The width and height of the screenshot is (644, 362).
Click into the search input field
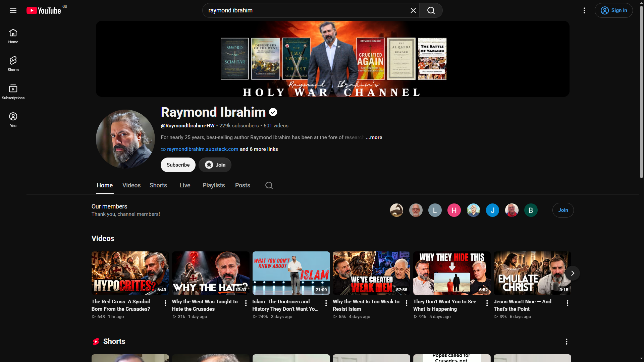[305, 10]
